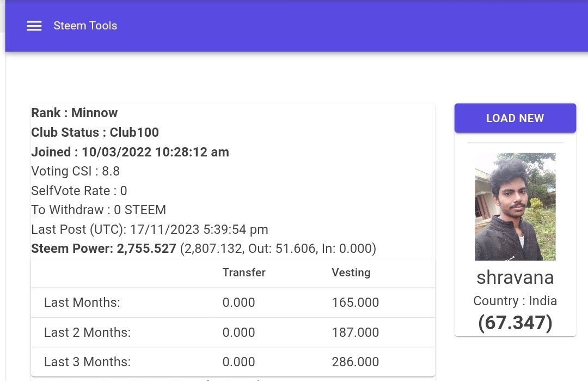Image resolution: width=588 pixels, height=381 pixels.
Task: Click Last Months transfer value 0.000
Action: coord(238,303)
